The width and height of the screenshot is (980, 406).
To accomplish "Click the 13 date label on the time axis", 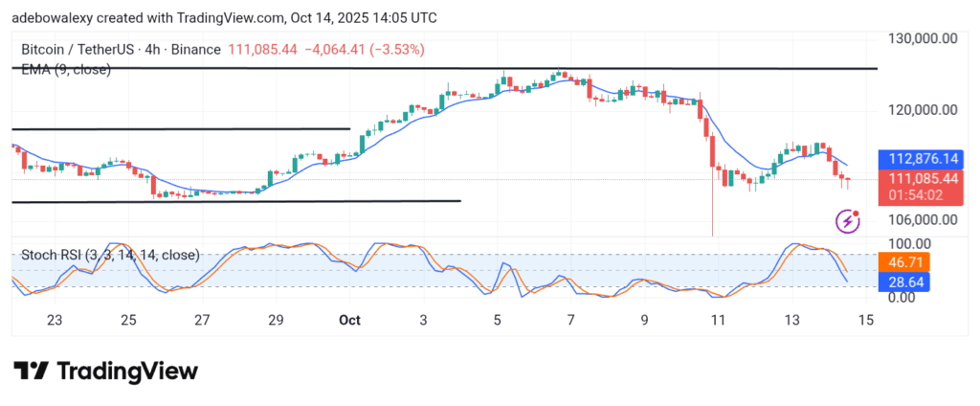I will [791, 320].
